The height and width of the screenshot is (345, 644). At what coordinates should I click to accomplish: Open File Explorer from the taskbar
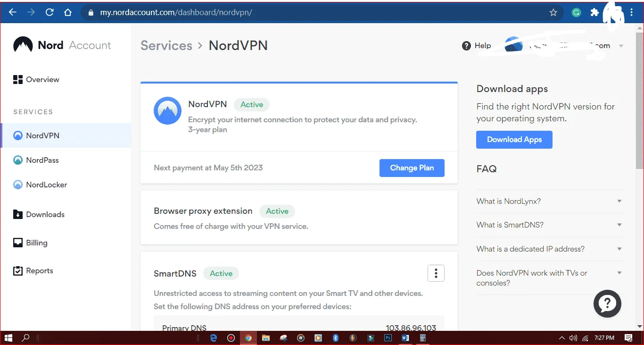(x=266, y=338)
